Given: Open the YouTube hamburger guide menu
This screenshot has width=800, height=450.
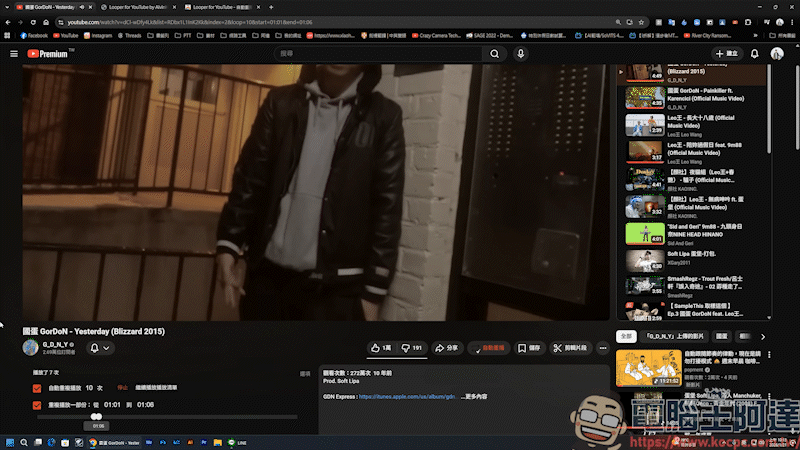Looking at the screenshot, I should click(x=14, y=54).
